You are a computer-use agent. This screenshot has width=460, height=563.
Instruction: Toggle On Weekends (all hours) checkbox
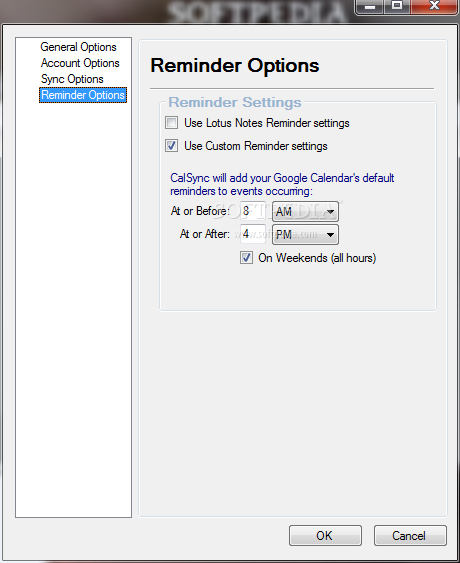pyautogui.click(x=246, y=258)
